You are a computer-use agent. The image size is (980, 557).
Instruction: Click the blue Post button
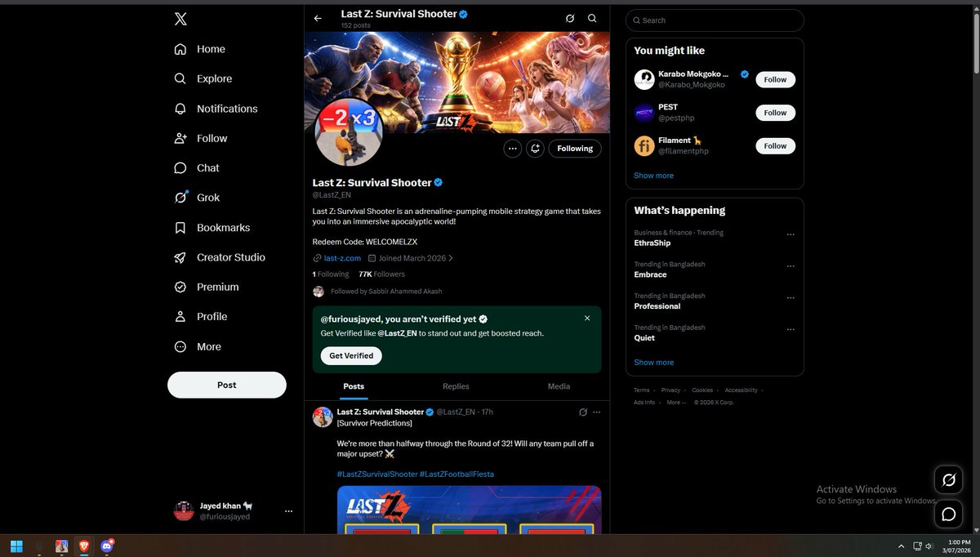click(x=227, y=385)
